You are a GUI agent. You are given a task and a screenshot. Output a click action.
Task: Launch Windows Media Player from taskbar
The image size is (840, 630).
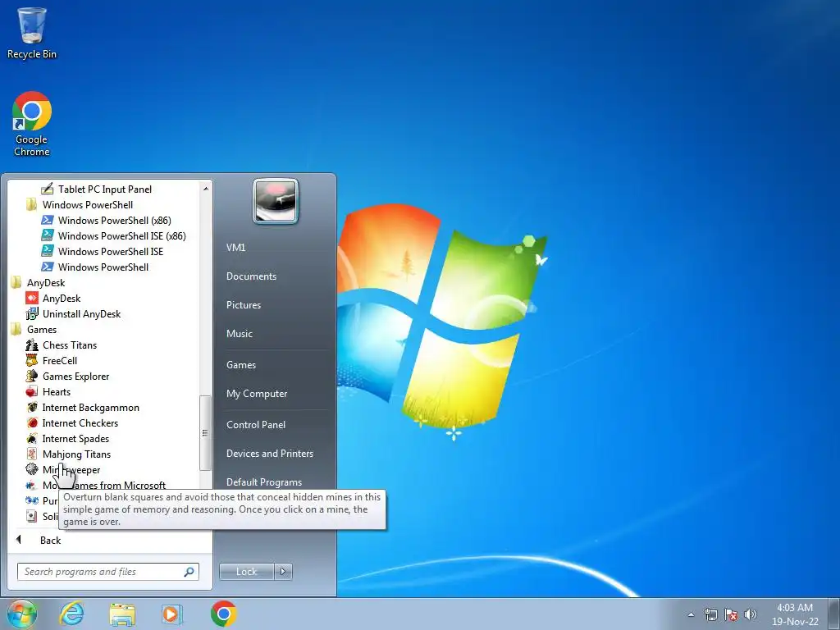pyautogui.click(x=172, y=614)
